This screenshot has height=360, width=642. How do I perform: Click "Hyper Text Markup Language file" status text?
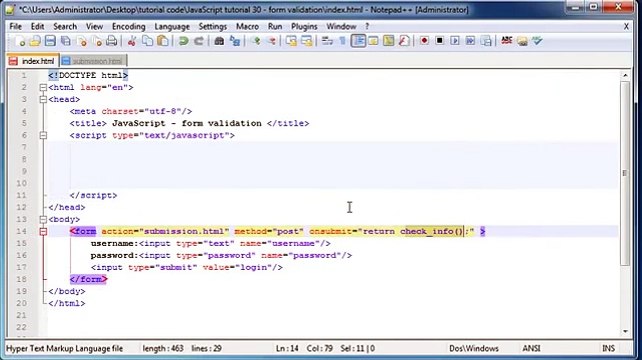click(x=64, y=349)
